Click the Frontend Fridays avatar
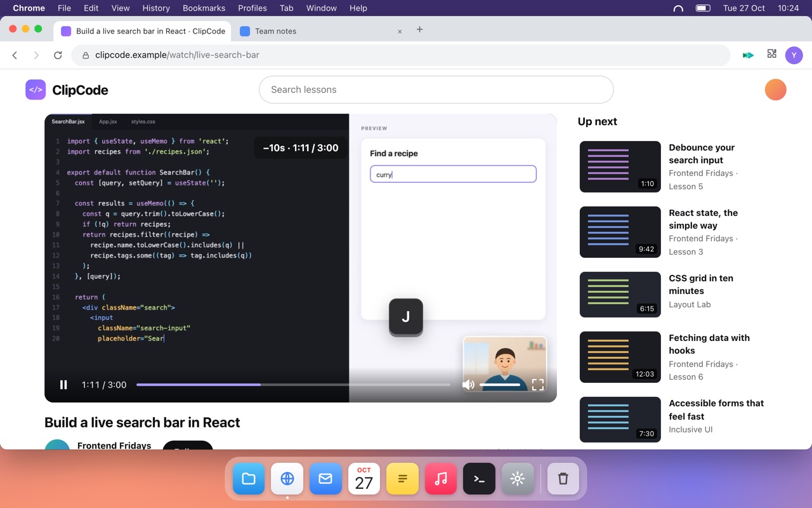Image resolution: width=812 pixels, height=508 pixels. point(57,444)
